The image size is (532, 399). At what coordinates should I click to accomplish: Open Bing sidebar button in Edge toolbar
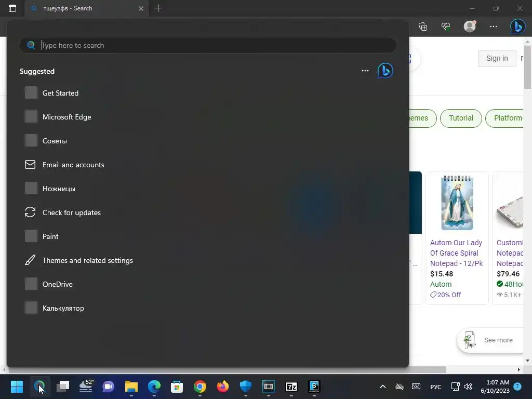coord(518,26)
